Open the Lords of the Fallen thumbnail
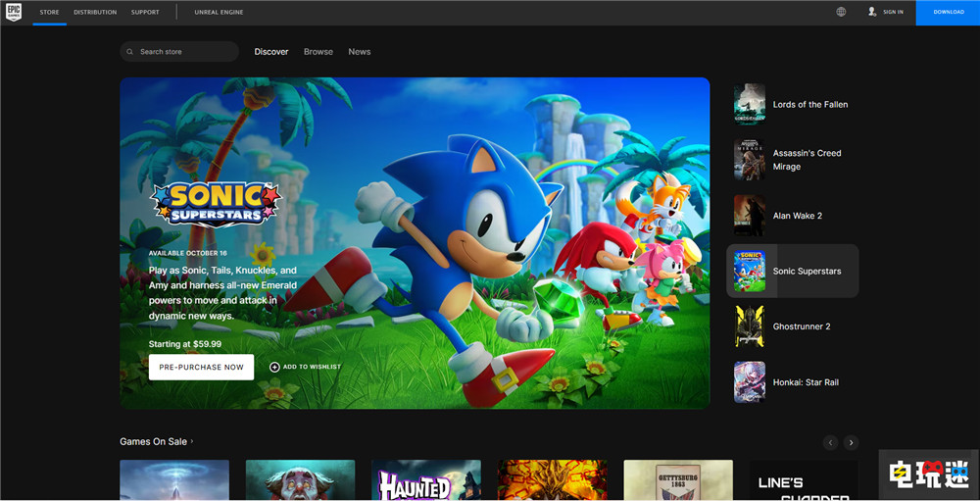The width and height of the screenshot is (980, 501). click(750, 104)
